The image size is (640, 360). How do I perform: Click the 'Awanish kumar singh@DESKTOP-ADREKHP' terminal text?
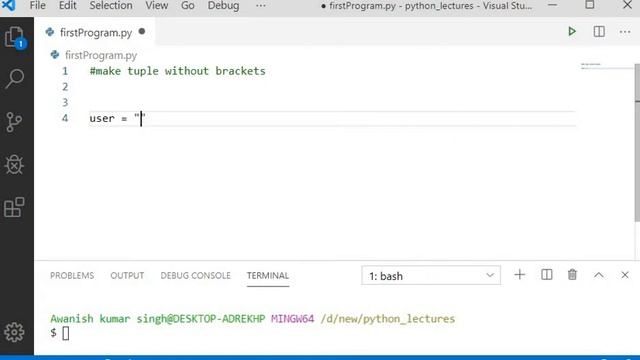(x=158, y=319)
